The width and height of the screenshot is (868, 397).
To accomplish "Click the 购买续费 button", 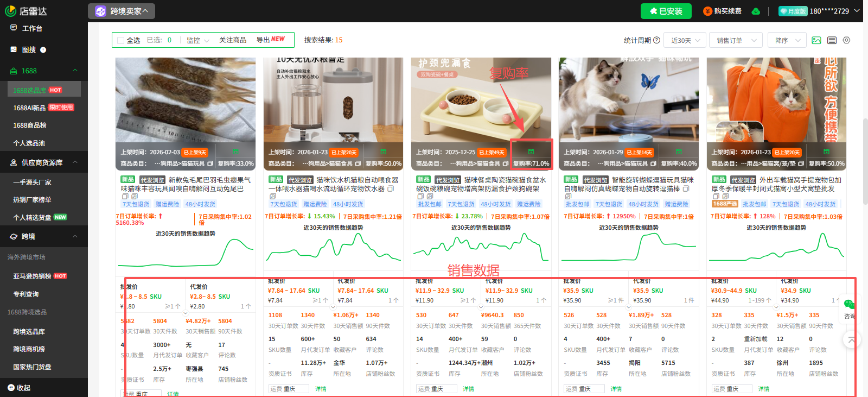I will pos(723,11).
